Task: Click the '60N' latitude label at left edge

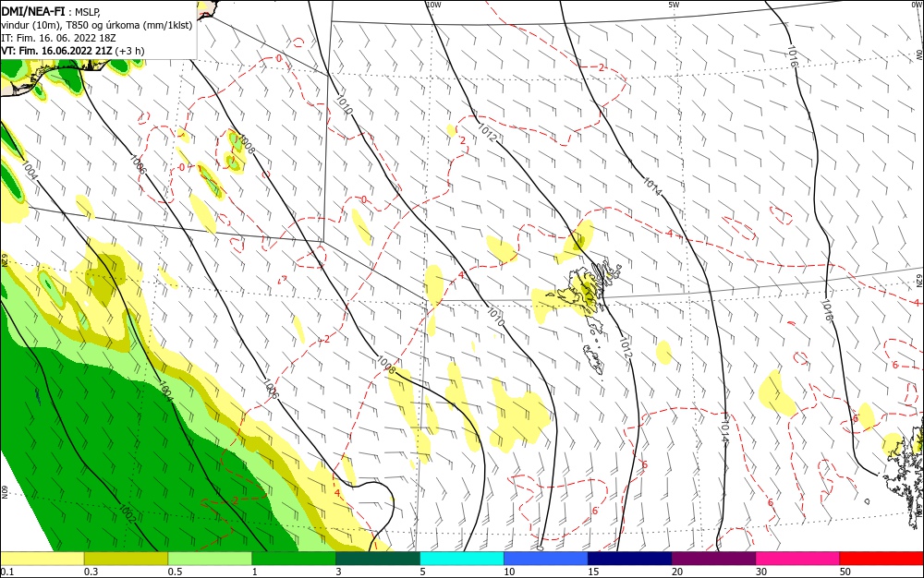Action: (5, 492)
